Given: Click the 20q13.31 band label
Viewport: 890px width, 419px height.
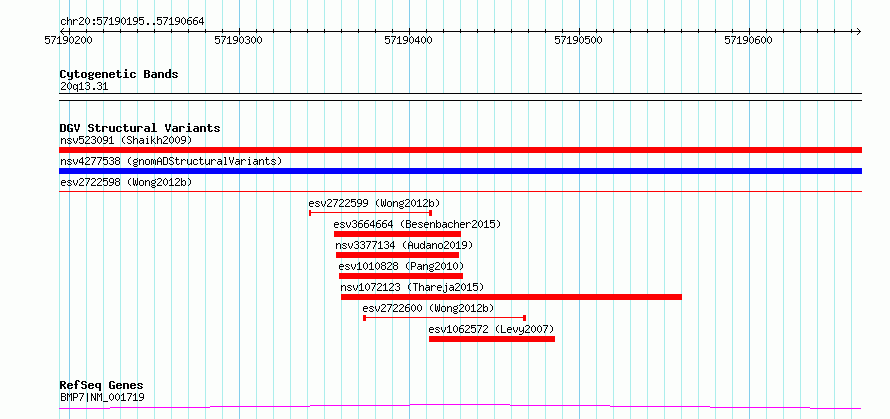Looking at the screenshot, I should click(x=84, y=86).
